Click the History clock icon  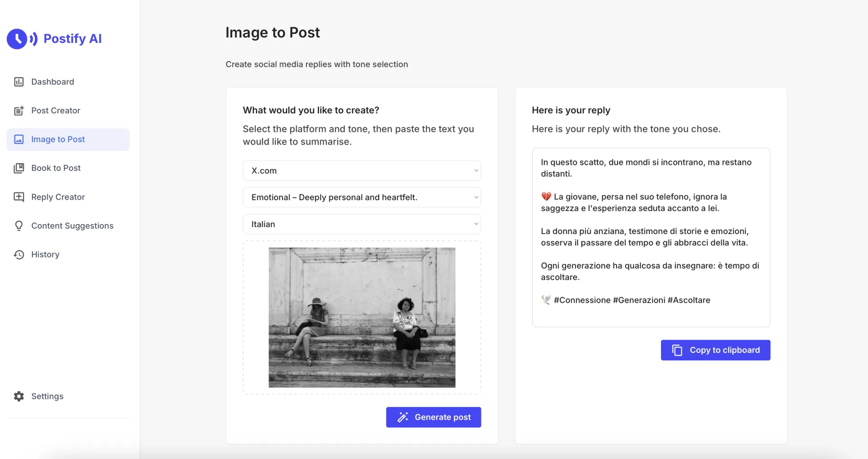click(x=19, y=255)
